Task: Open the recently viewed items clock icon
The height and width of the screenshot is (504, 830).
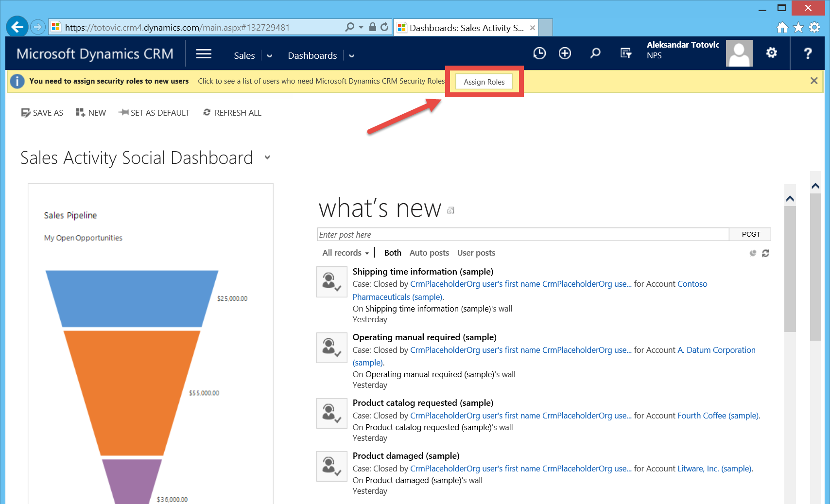Action: [539, 53]
